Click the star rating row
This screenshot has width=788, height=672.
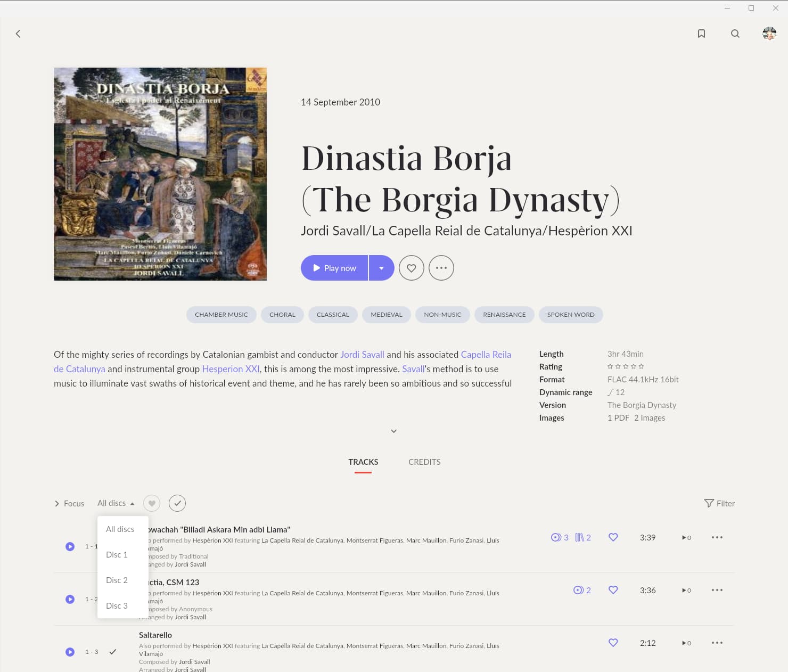point(626,366)
